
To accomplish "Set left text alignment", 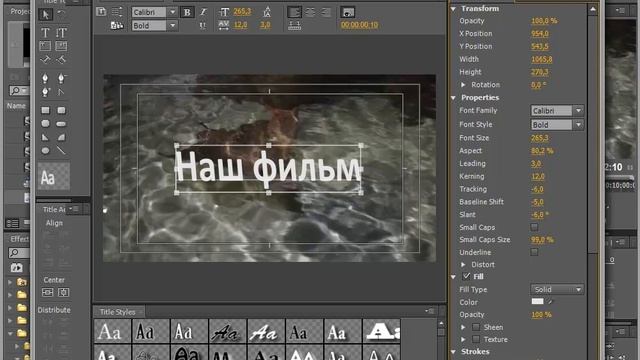I will pyautogui.click(x=294, y=12).
